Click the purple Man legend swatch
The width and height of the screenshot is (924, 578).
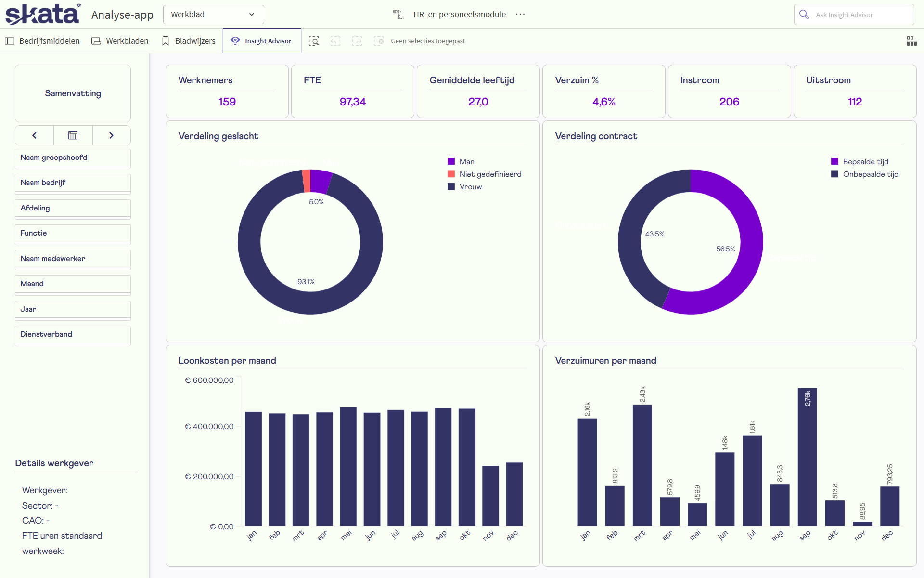(451, 161)
